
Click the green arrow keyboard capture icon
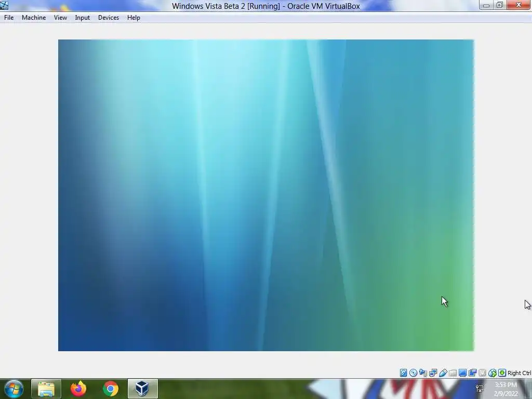click(x=502, y=373)
